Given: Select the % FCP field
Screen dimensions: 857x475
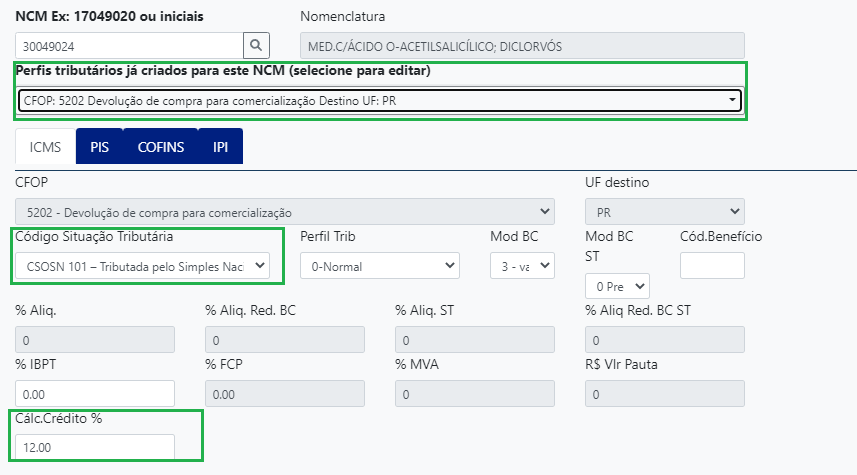Looking at the screenshot, I should [285, 393].
